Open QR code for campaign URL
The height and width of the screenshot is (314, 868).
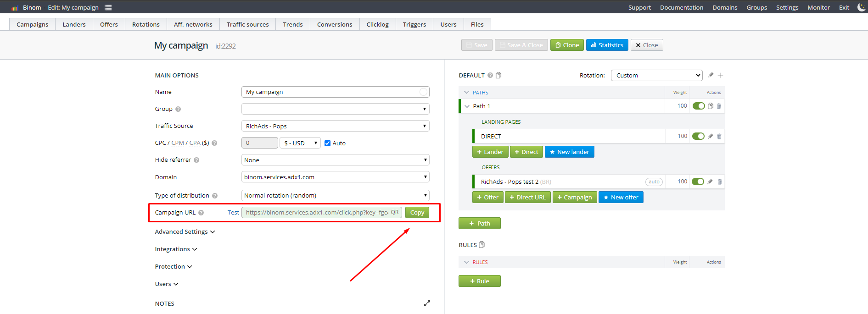point(395,213)
